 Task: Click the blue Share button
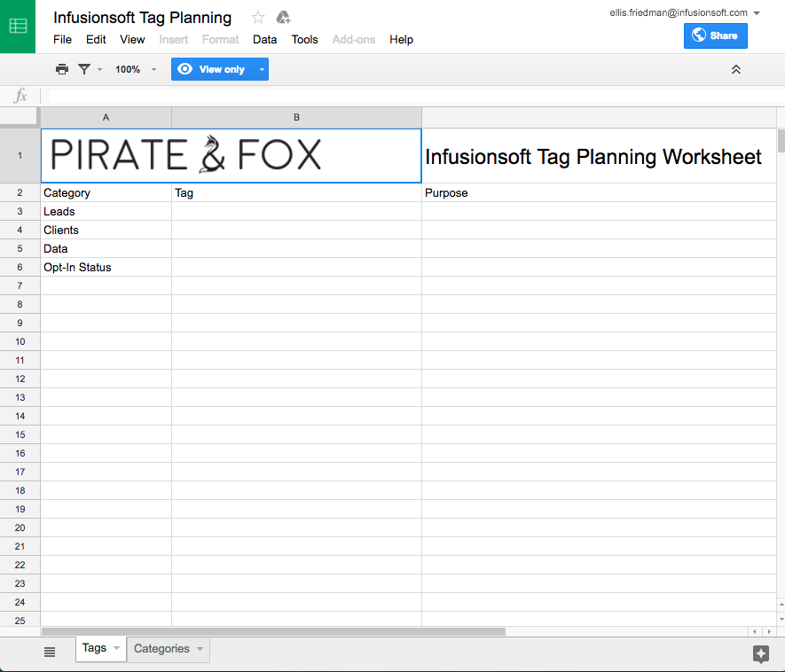coord(716,35)
